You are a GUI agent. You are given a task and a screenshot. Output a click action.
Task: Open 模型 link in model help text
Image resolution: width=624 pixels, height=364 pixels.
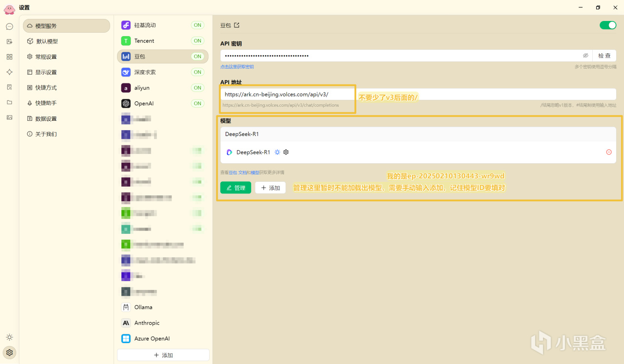coord(255,172)
